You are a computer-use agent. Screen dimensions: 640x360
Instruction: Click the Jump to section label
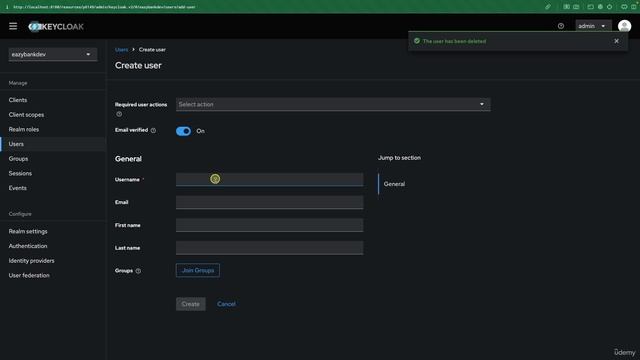[x=399, y=158]
